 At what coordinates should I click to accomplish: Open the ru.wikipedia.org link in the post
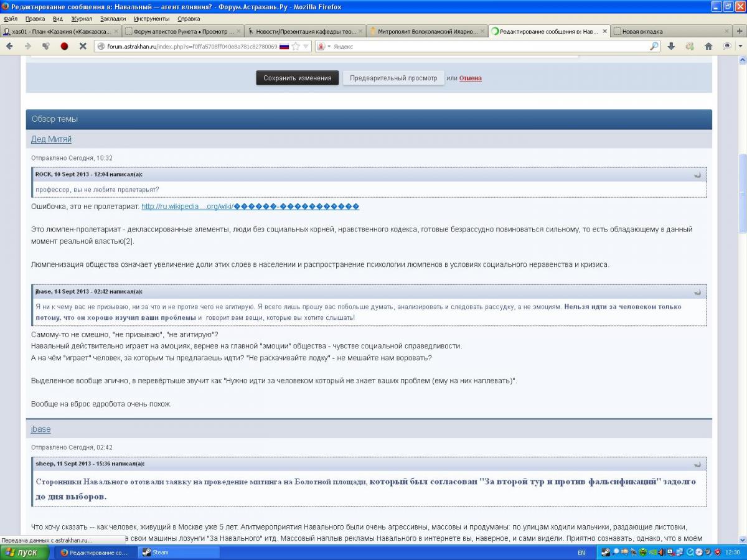click(250, 207)
